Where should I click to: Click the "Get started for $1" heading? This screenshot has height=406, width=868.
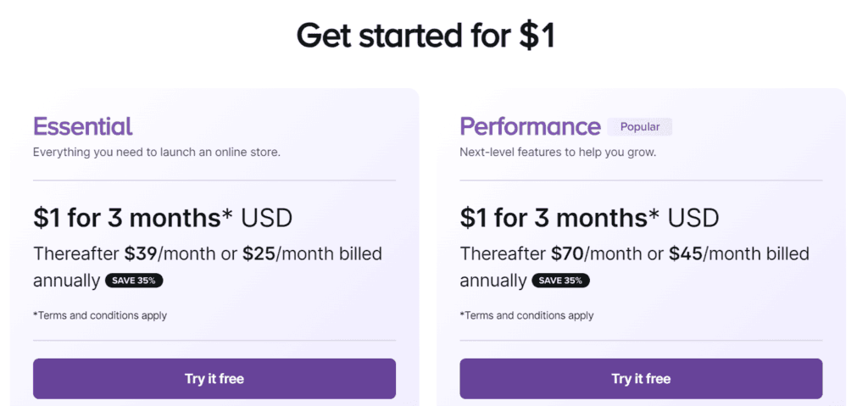(x=426, y=36)
